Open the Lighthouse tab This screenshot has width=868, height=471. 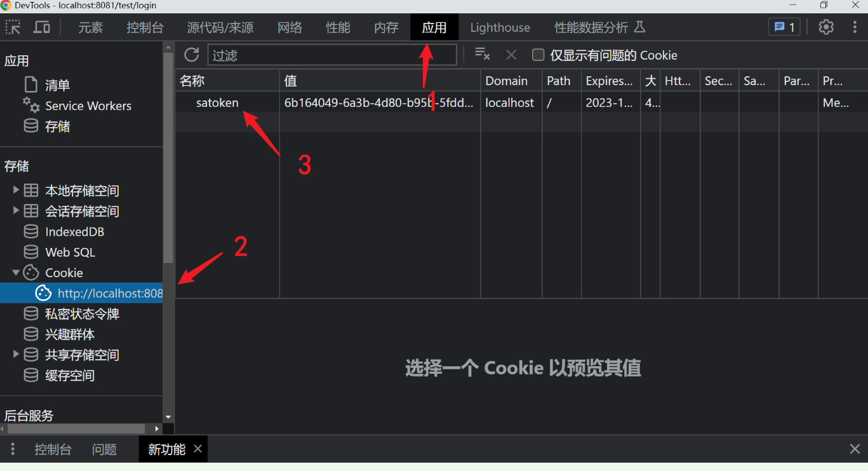500,27
